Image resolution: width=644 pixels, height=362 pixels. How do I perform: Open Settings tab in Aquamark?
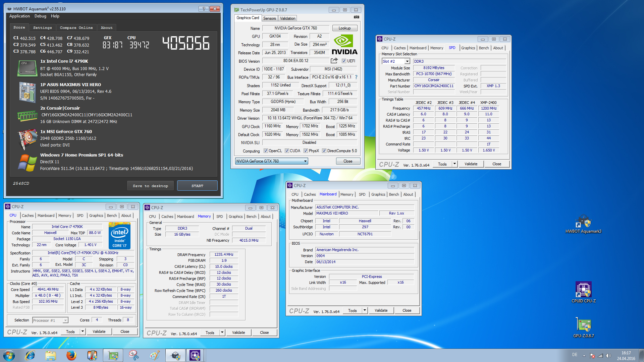(42, 27)
